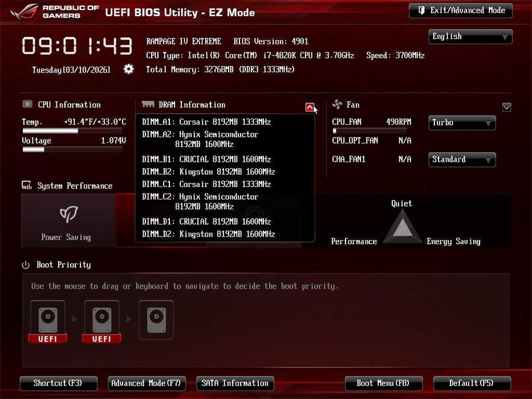Click the Tuesday[03/10/2026] date
The image size is (532, 399).
(x=71, y=70)
